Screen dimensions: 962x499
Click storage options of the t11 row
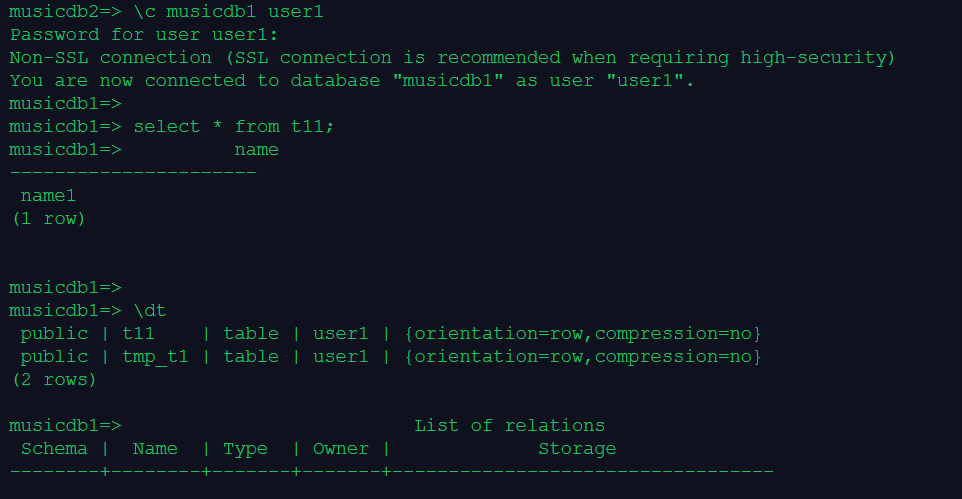pos(582,333)
